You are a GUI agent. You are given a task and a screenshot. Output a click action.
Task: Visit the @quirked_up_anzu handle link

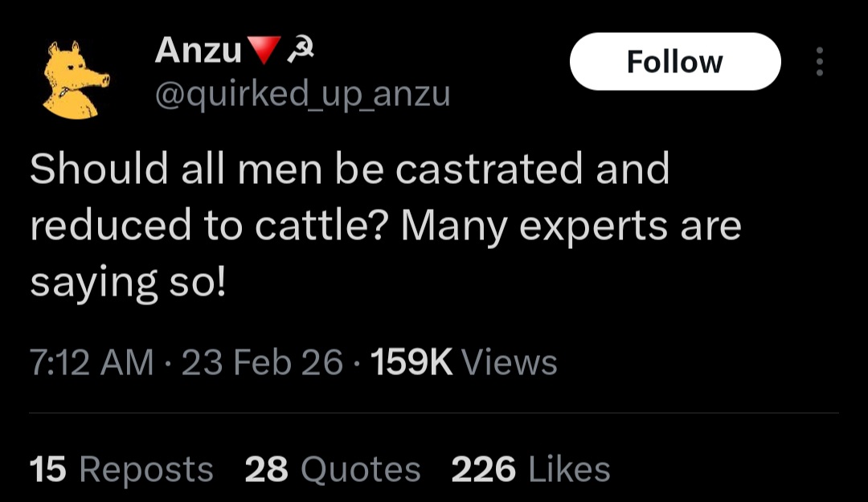pos(302,95)
